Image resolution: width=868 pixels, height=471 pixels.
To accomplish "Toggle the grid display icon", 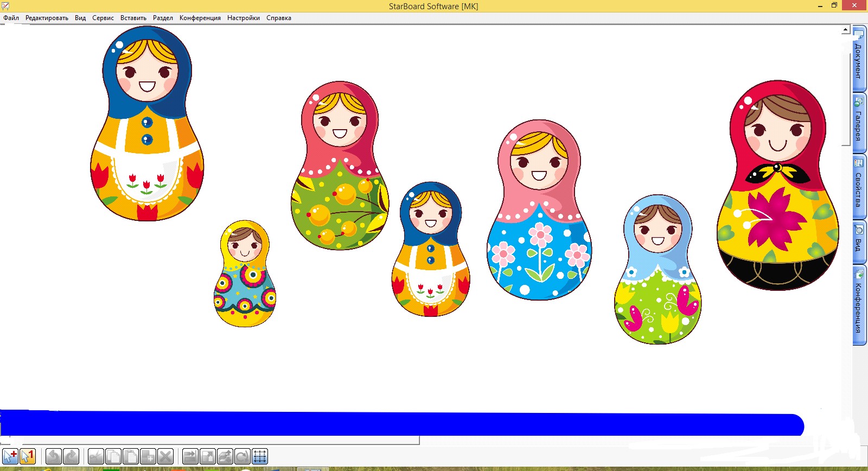I will click(x=260, y=456).
